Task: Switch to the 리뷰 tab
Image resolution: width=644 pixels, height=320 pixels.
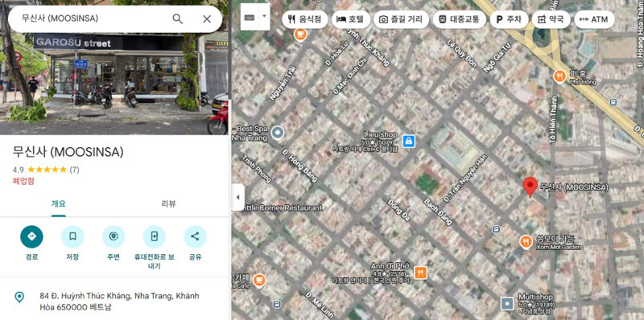Action: (168, 204)
